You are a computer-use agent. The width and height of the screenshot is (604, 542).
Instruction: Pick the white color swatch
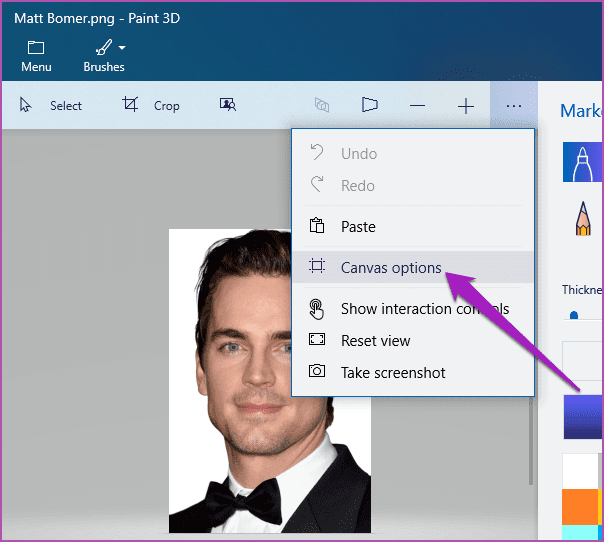pos(580,472)
